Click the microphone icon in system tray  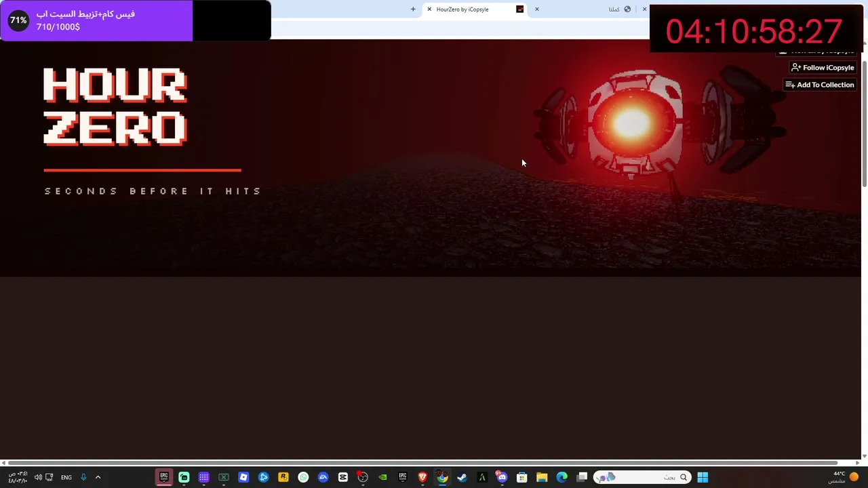83,477
